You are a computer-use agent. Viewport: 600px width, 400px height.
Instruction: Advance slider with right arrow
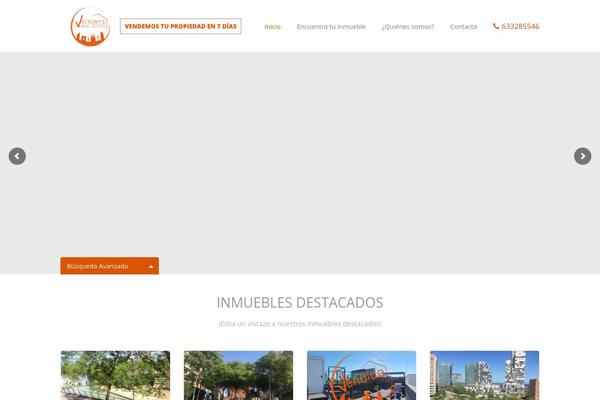pos(582,156)
